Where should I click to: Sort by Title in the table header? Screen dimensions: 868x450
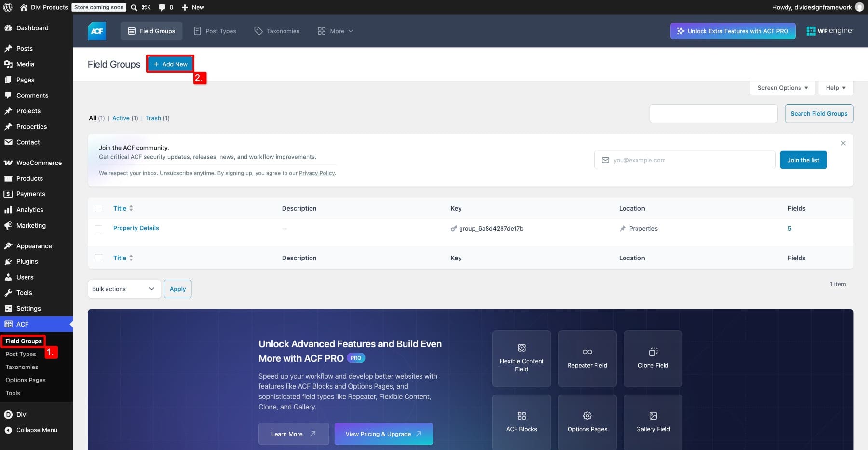coord(123,208)
